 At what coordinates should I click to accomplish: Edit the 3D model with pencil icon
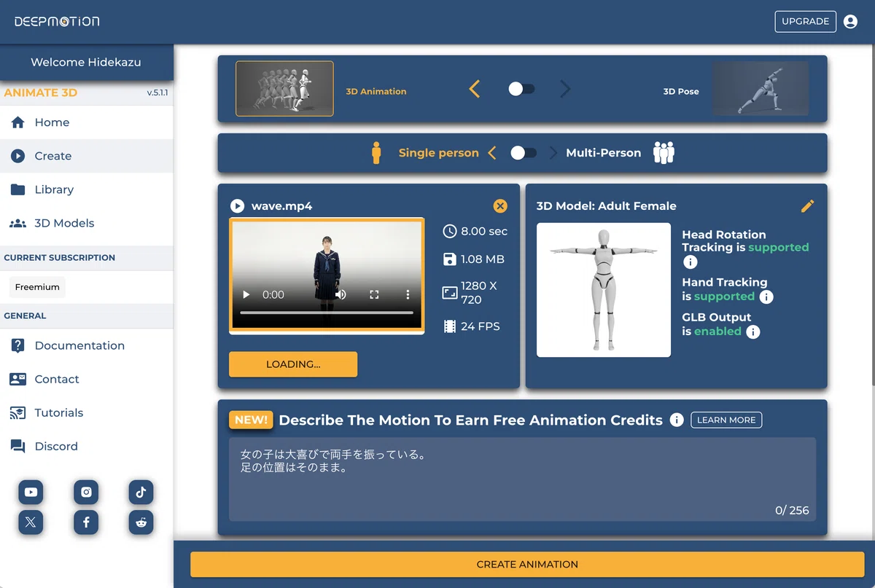click(x=807, y=206)
